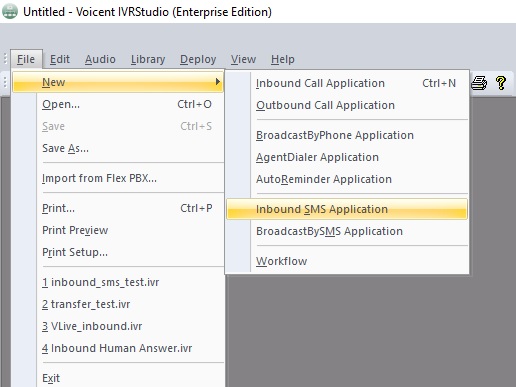This screenshot has width=516, height=387.
Task: Click the Print toolbar icon
Action: [x=479, y=83]
